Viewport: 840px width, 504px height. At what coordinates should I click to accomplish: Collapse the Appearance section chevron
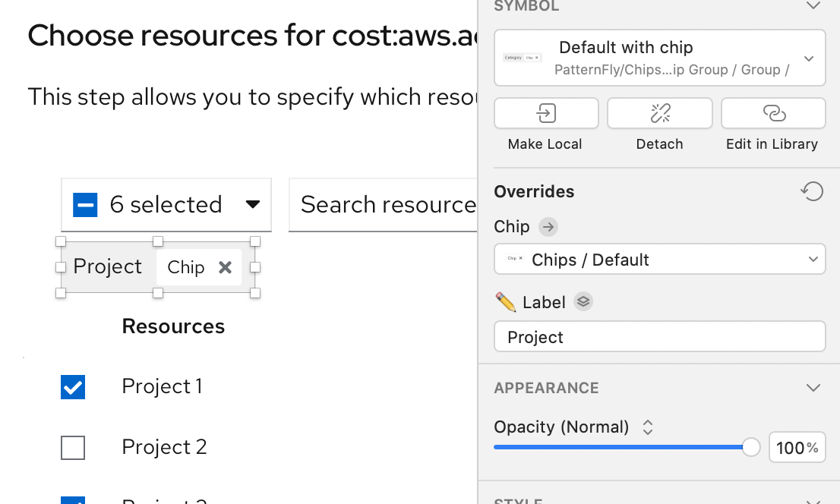tap(813, 388)
